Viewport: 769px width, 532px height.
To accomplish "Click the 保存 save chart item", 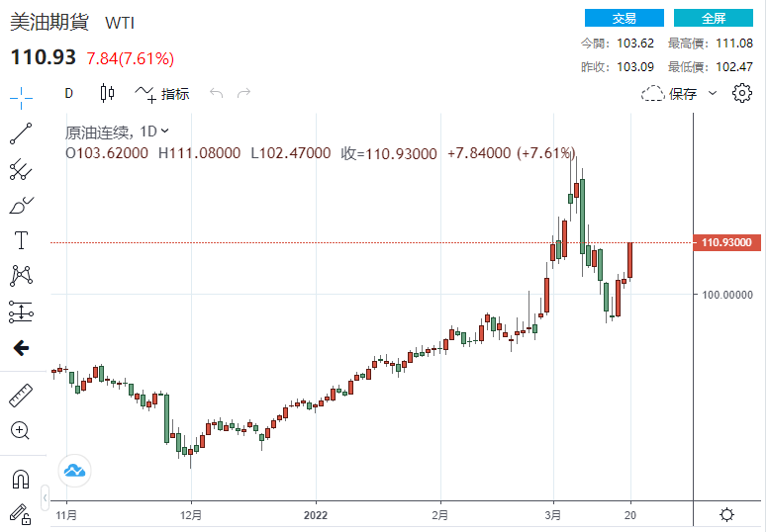I will [670, 94].
